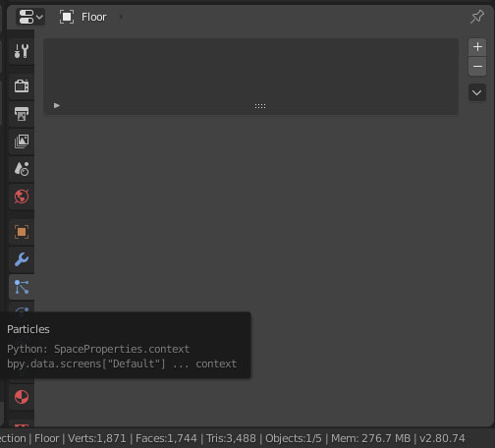Open the Scene properties tab
Viewport: 495px width, 448px height.
click(x=22, y=169)
